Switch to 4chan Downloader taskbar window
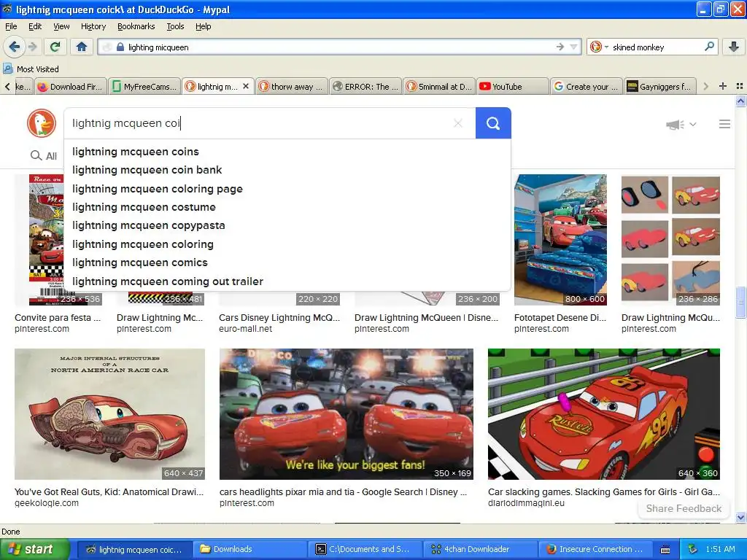 (480, 549)
